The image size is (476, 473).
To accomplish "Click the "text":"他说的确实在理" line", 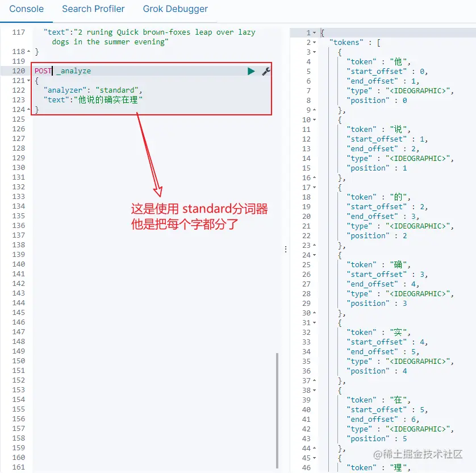I will point(93,100).
